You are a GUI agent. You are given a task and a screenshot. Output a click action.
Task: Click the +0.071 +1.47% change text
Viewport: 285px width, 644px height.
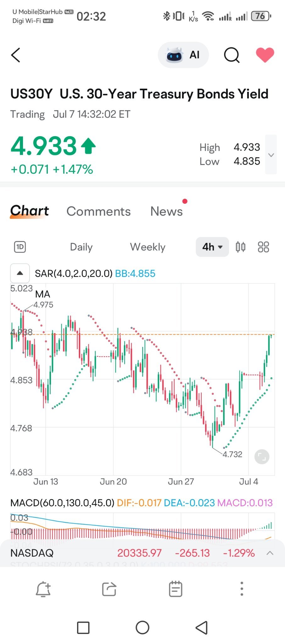52,169
